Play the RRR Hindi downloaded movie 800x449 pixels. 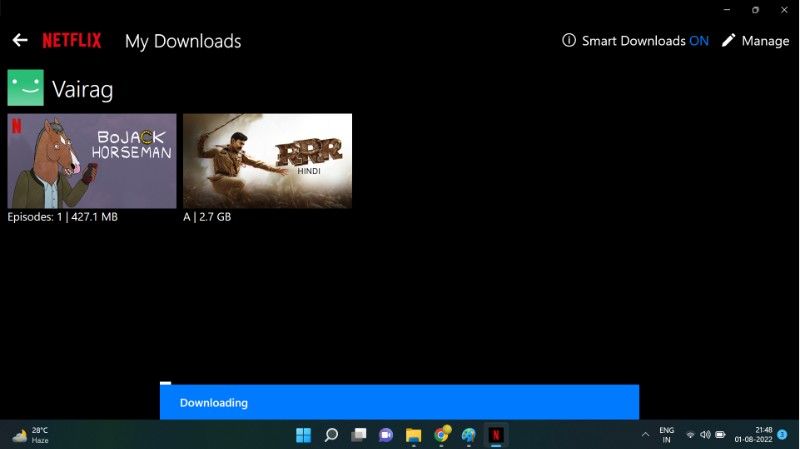pos(267,160)
